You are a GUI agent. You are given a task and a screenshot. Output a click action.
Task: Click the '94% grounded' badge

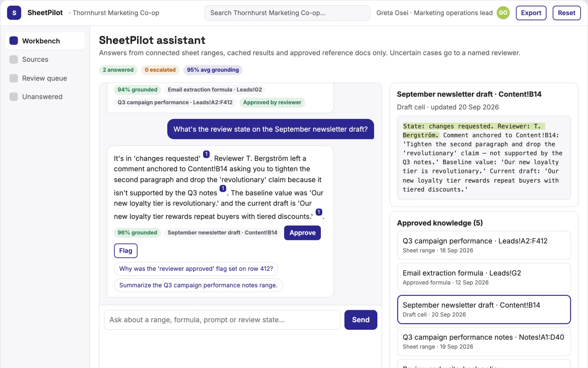137,90
